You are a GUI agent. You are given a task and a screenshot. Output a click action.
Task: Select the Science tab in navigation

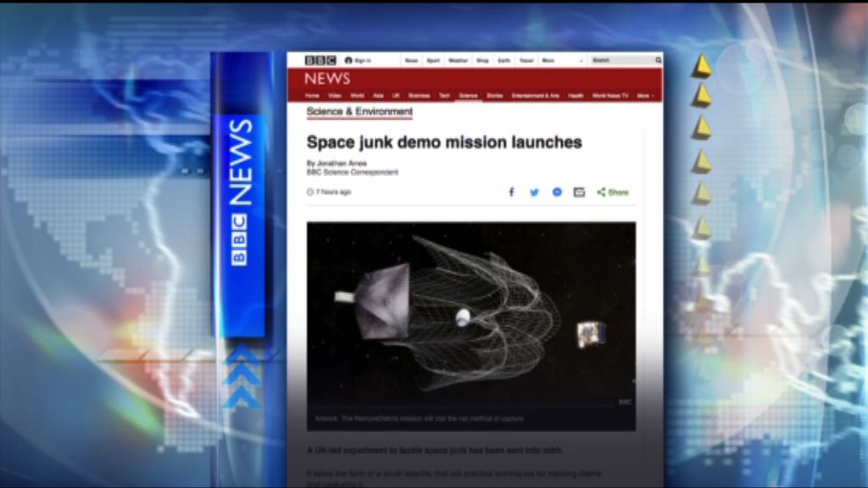(x=468, y=96)
